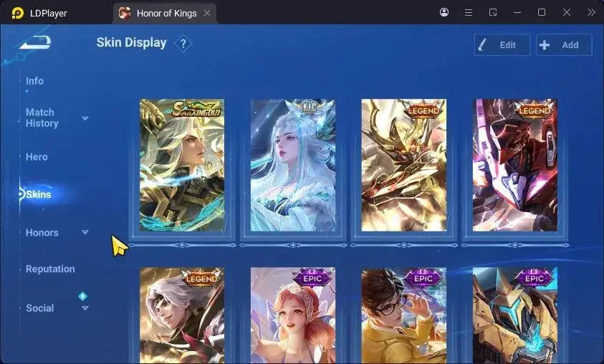The height and width of the screenshot is (364, 604).
Task: Open the Match History section
Action: 42,118
